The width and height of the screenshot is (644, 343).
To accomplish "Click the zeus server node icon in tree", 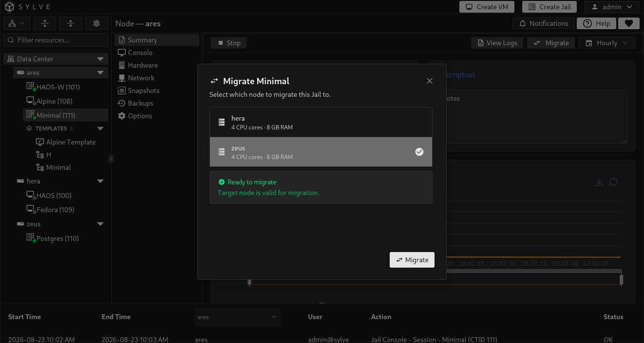I will 20,224.
